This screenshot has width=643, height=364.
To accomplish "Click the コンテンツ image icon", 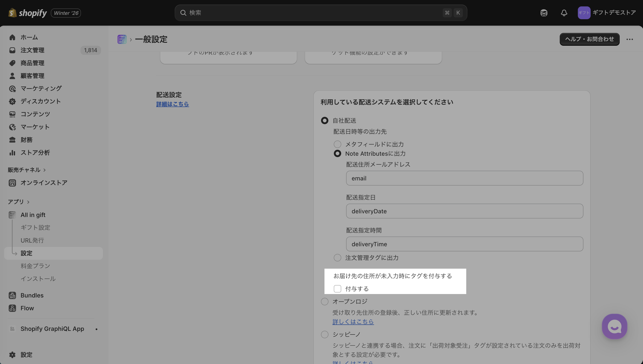I will click(12, 114).
